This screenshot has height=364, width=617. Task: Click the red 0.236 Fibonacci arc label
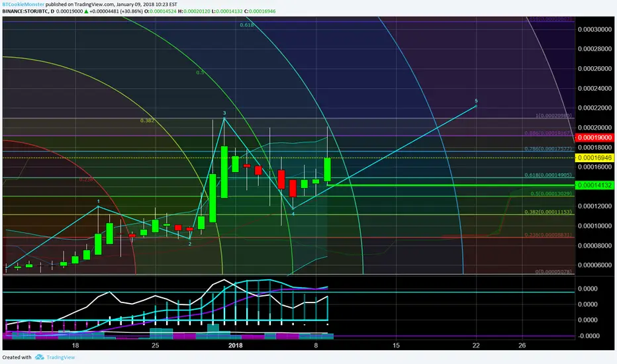coord(86,179)
